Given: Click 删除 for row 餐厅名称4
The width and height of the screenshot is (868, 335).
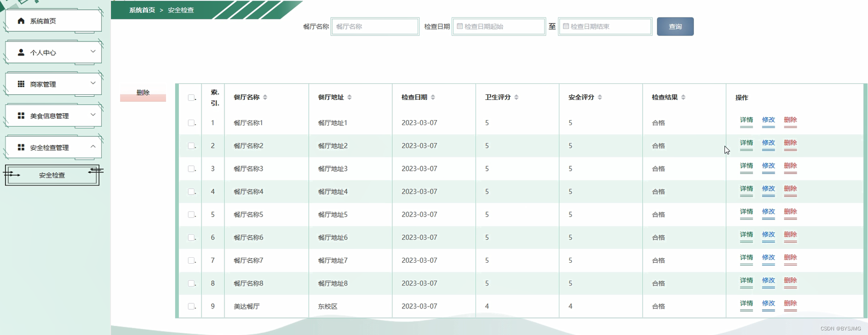Looking at the screenshot, I should tap(790, 189).
